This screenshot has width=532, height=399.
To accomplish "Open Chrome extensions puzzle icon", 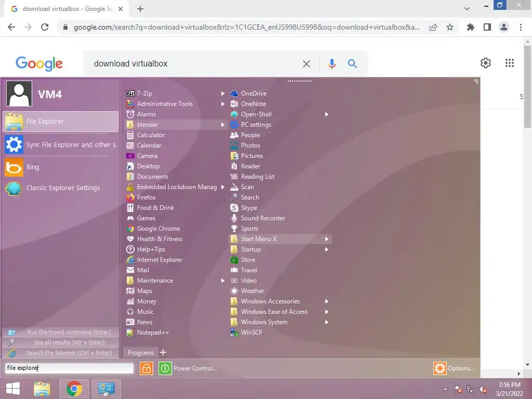I will tap(470, 27).
